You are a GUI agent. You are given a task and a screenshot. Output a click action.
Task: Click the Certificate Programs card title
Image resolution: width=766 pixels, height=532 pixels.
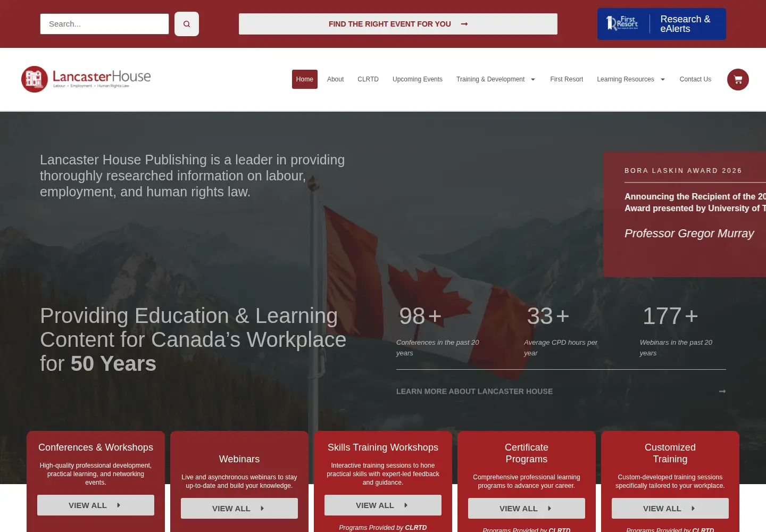[x=527, y=453]
